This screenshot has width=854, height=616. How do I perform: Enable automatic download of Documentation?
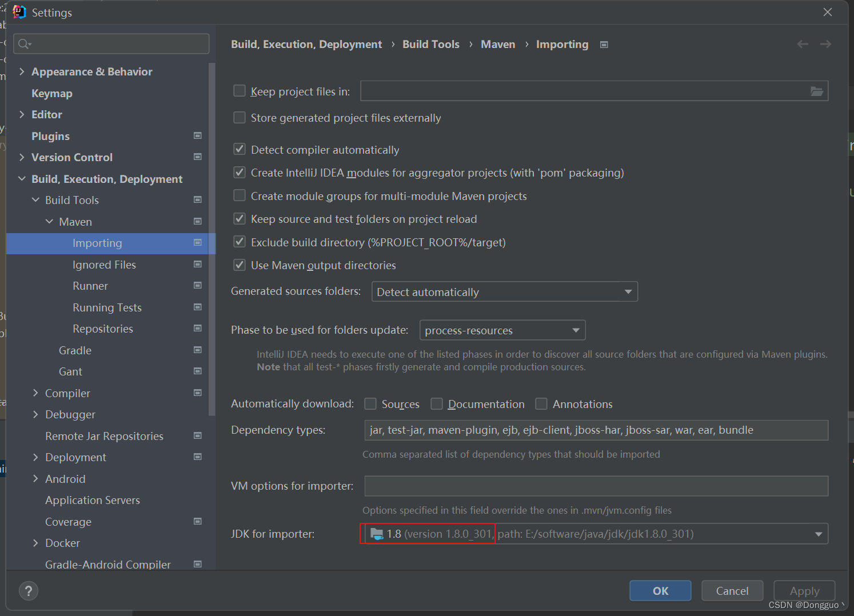click(x=437, y=403)
